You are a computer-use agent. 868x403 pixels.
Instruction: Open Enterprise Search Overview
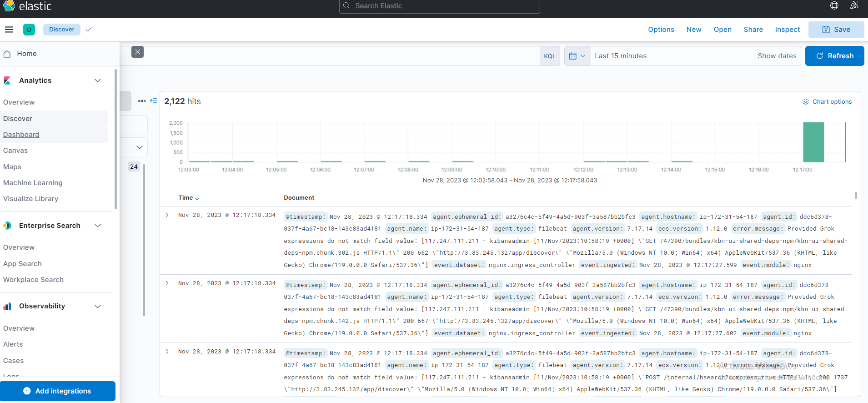coord(19,247)
